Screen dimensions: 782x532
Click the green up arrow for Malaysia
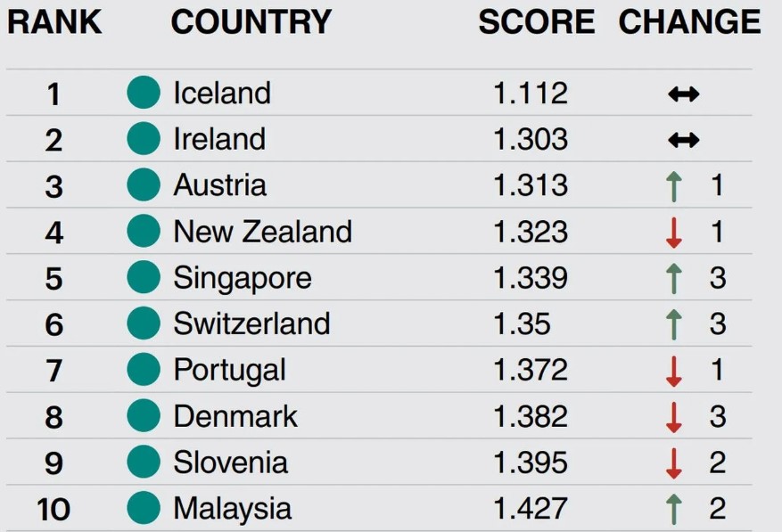[x=674, y=510]
